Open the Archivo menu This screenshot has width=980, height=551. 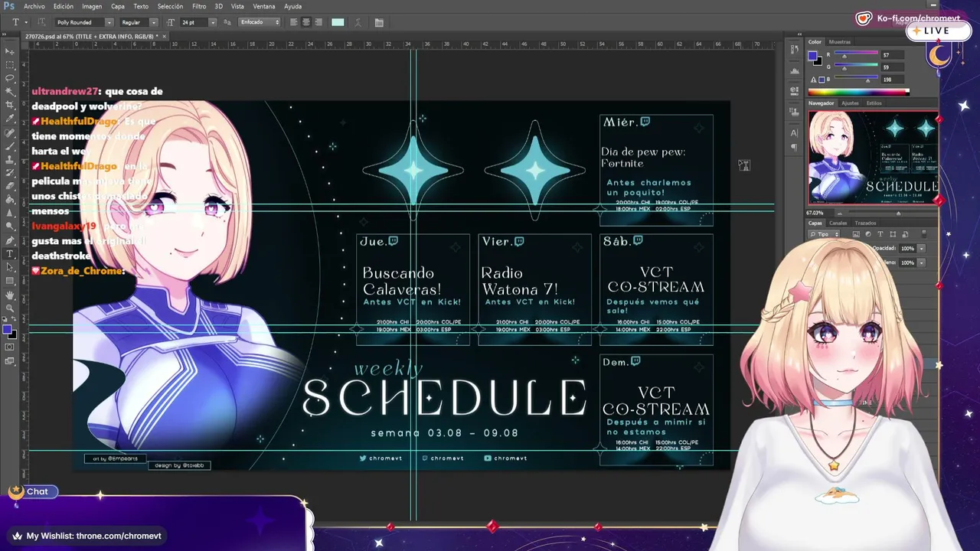coord(34,6)
